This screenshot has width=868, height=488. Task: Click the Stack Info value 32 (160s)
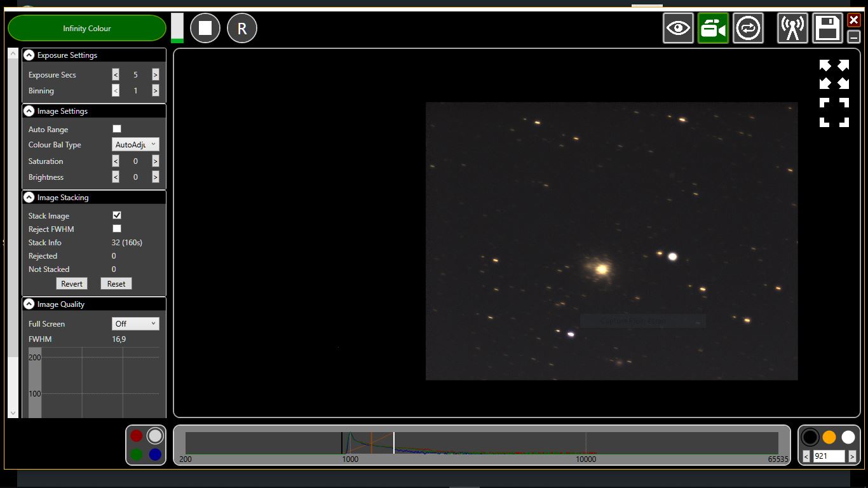(x=127, y=243)
